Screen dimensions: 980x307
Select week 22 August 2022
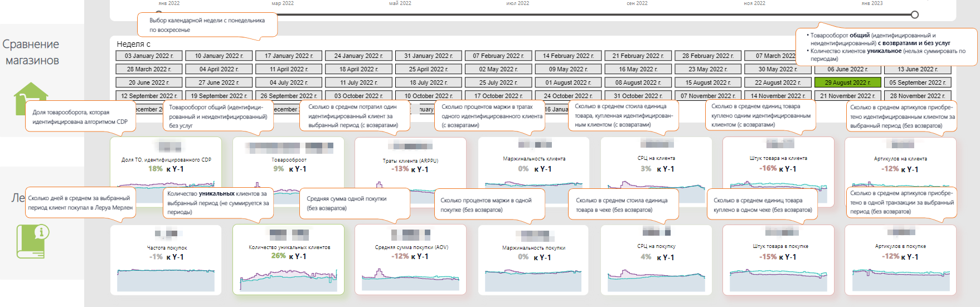coord(778,82)
